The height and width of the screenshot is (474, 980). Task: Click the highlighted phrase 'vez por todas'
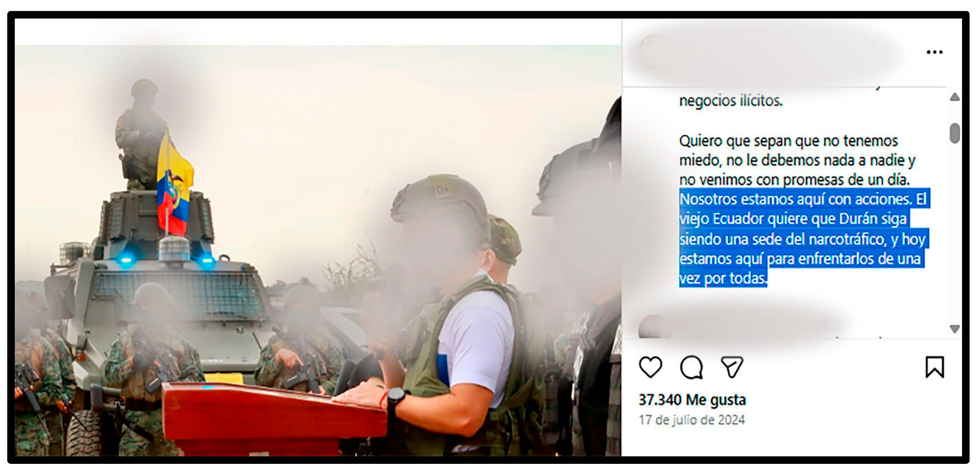723,279
